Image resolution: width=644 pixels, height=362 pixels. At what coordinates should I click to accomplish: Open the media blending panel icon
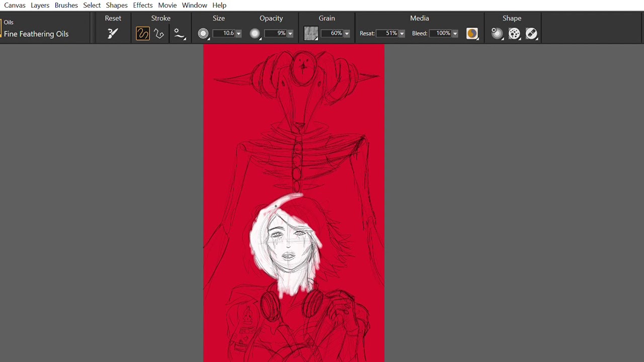(x=472, y=34)
